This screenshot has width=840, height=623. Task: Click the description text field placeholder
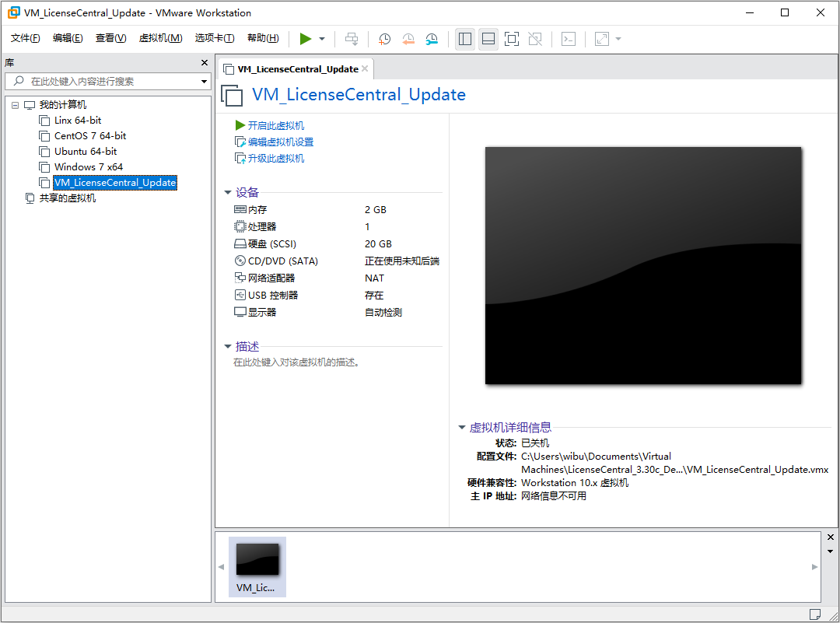(296, 362)
